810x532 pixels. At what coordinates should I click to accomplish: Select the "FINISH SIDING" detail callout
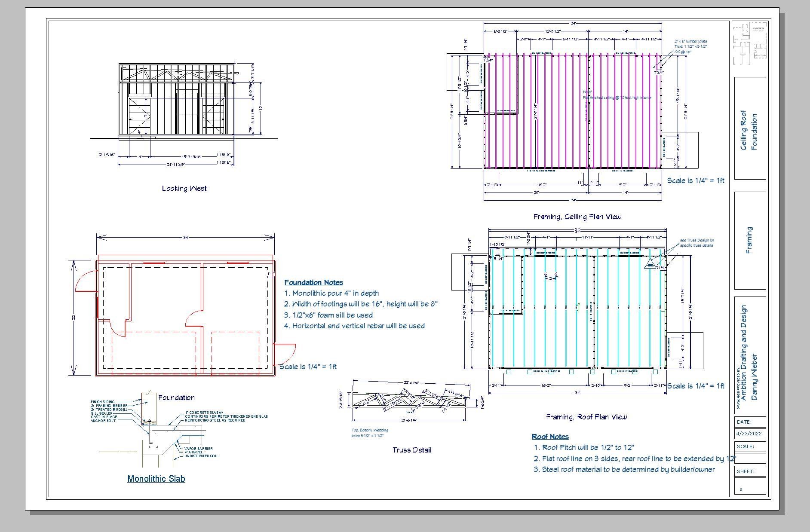(103, 402)
